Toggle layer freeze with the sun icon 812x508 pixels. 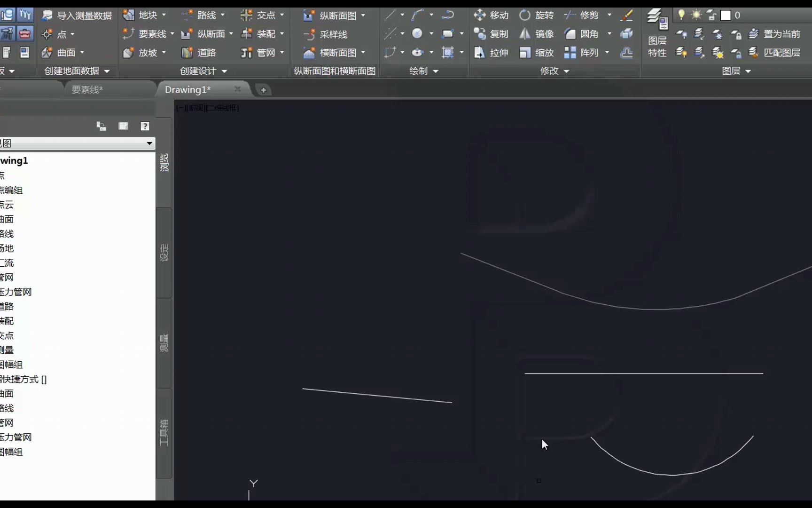pos(696,15)
